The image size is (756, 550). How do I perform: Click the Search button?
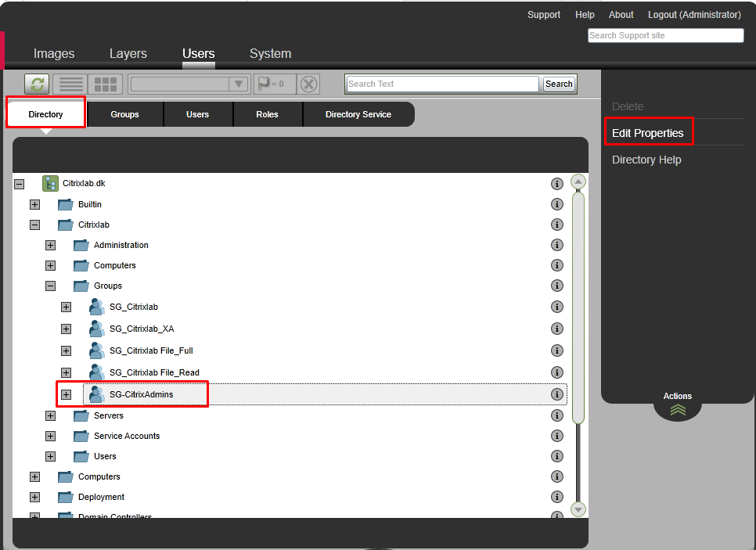point(558,84)
